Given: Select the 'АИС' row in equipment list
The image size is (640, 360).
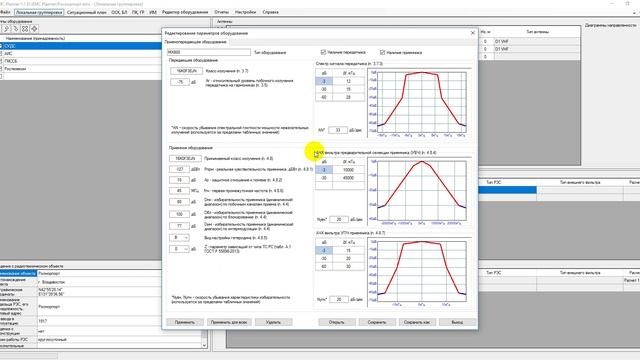Looking at the screenshot, I should (x=82, y=53).
